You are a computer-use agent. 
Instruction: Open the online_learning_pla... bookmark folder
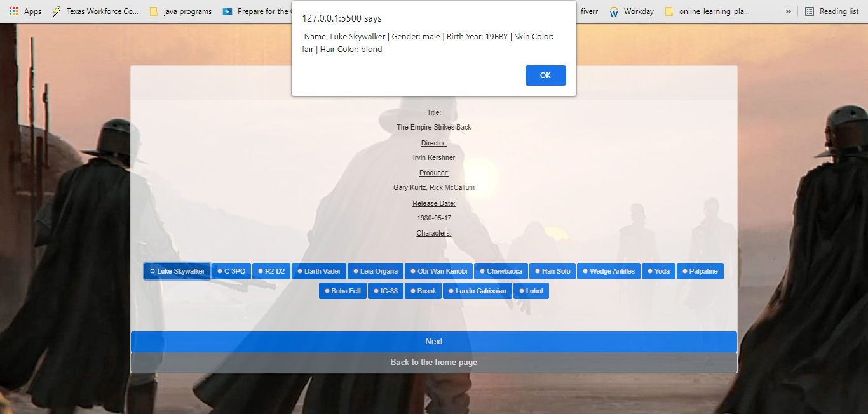tap(707, 11)
